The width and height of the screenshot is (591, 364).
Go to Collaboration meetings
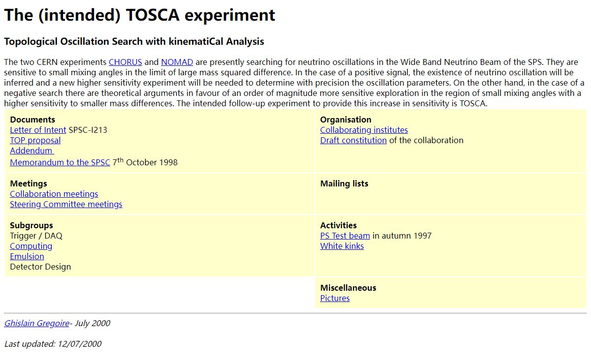[x=54, y=194]
